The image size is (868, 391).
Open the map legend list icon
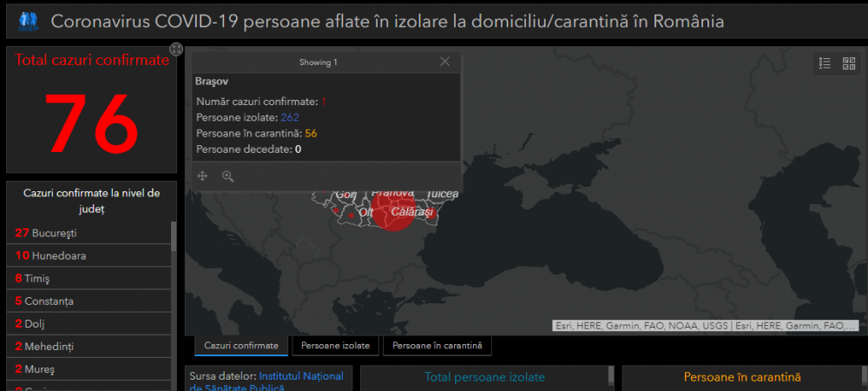click(x=825, y=63)
